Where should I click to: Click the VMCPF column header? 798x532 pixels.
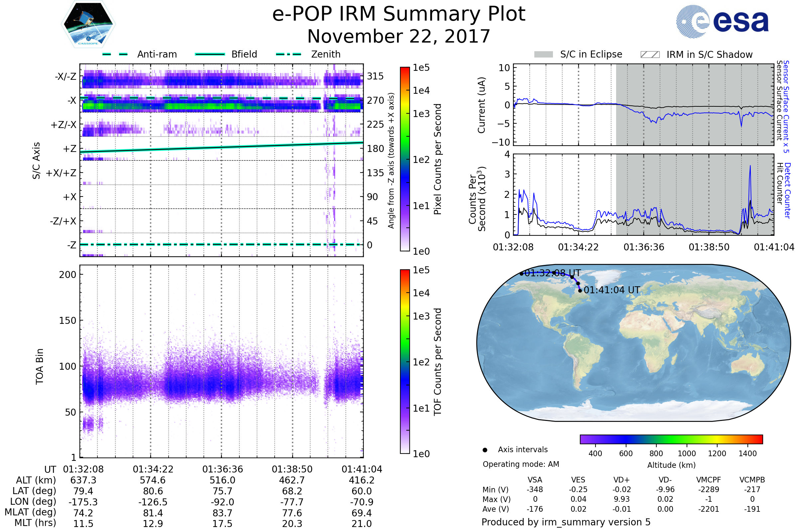709,480
